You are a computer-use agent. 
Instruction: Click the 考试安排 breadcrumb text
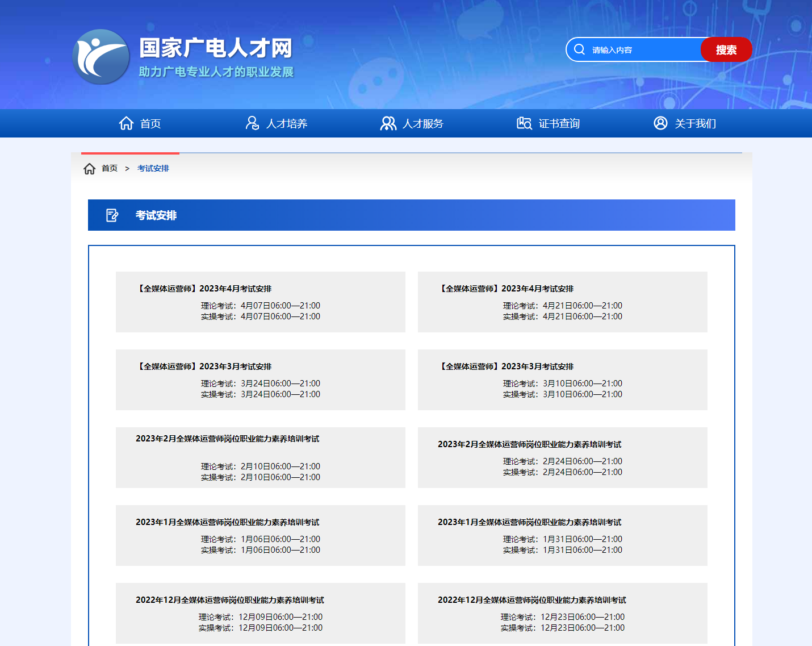coord(152,168)
